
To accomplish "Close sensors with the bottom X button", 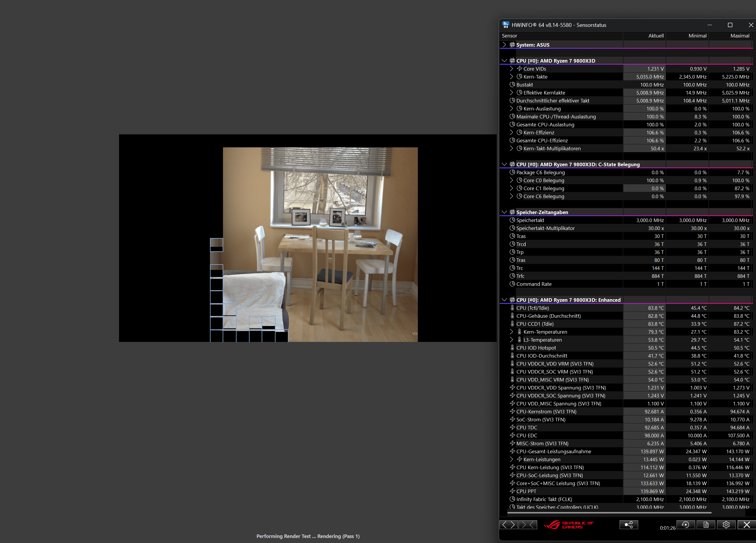I will (x=747, y=525).
